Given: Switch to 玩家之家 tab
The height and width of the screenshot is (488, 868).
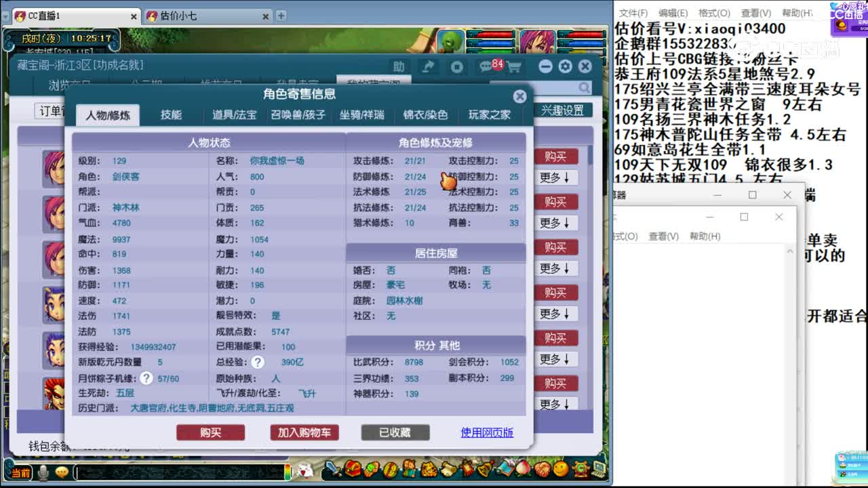Looking at the screenshot, I should (490, 115).
